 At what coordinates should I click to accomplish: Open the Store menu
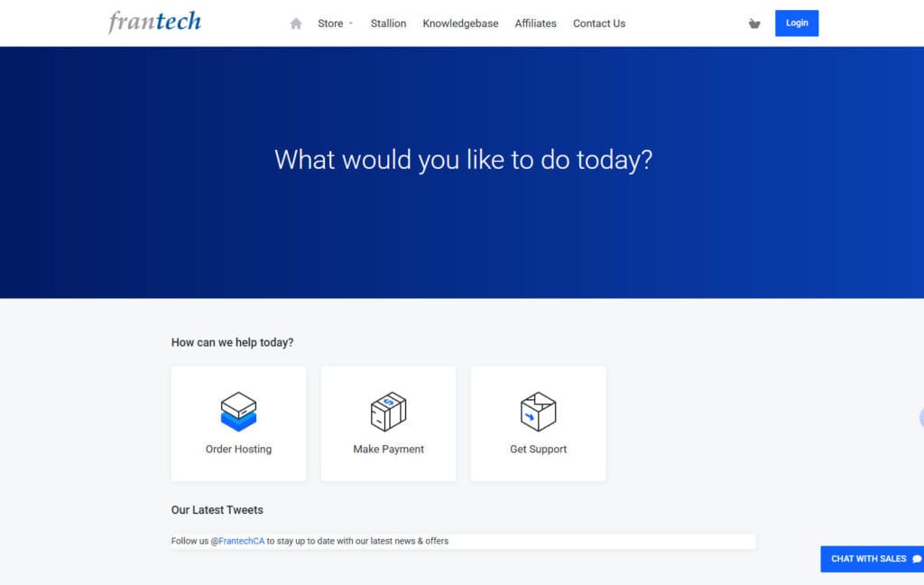tap(330, 23)
